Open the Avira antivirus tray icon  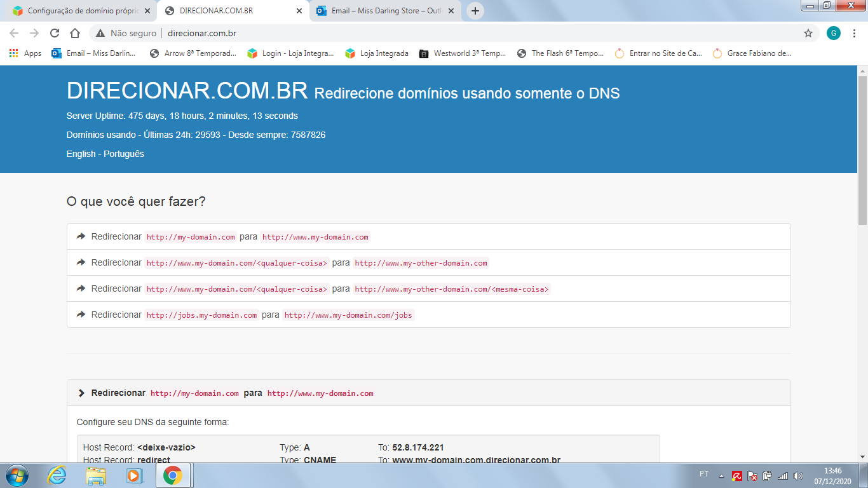pyautogui.click(x=737, y=475)
